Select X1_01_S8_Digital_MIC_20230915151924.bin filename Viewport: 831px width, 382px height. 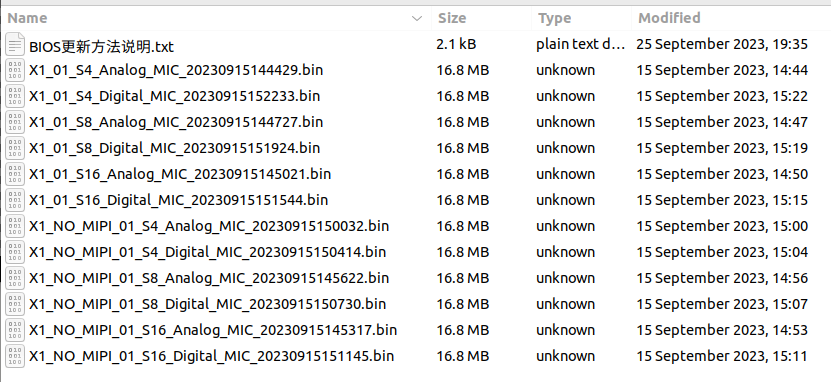coord(174,148)
